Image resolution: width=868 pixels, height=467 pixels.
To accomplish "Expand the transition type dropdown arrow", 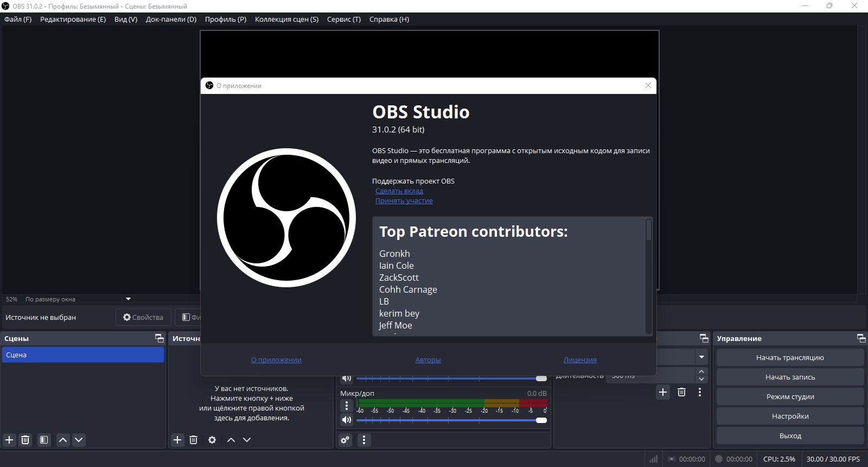I will (x=701, y=357).
